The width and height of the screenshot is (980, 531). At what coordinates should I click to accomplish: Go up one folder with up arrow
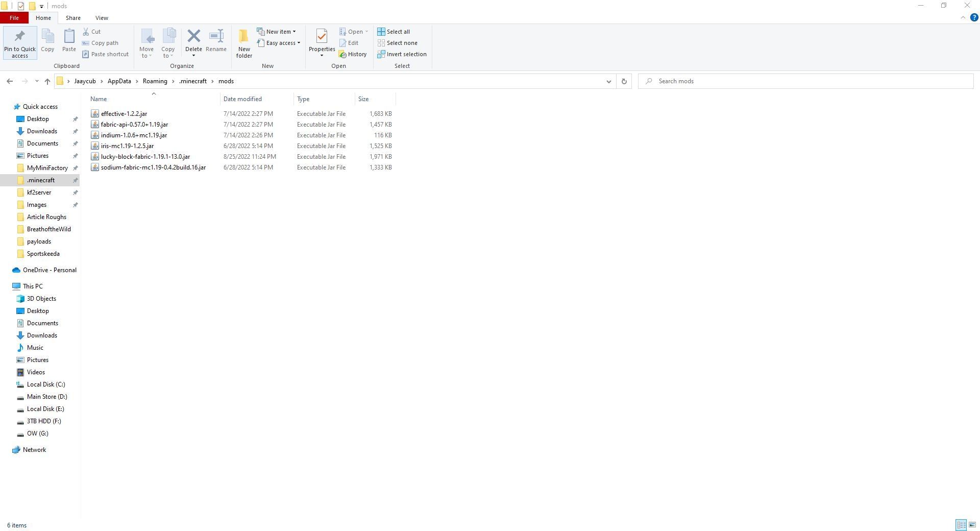click(x=47, y=81)
